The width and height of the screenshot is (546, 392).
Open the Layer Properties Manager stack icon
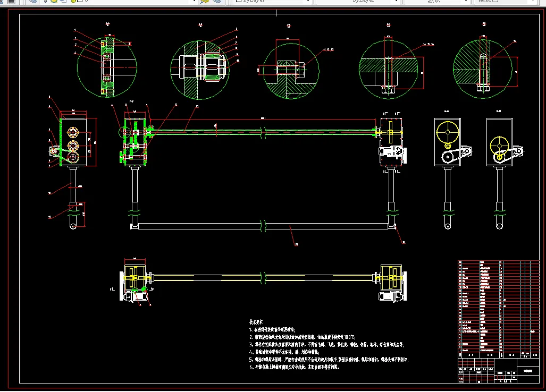pos(33,2)
